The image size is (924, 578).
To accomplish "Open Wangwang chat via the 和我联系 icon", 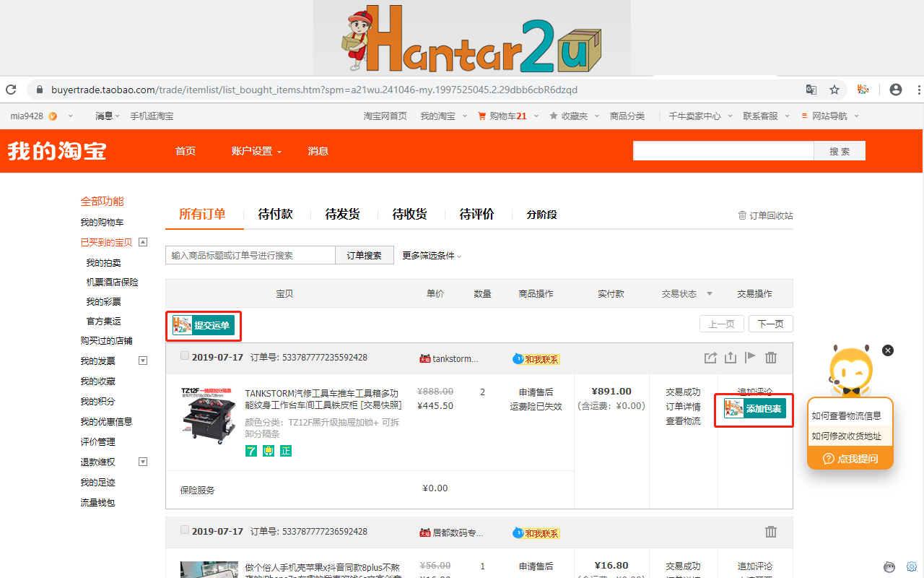I will tap(536, 358).
